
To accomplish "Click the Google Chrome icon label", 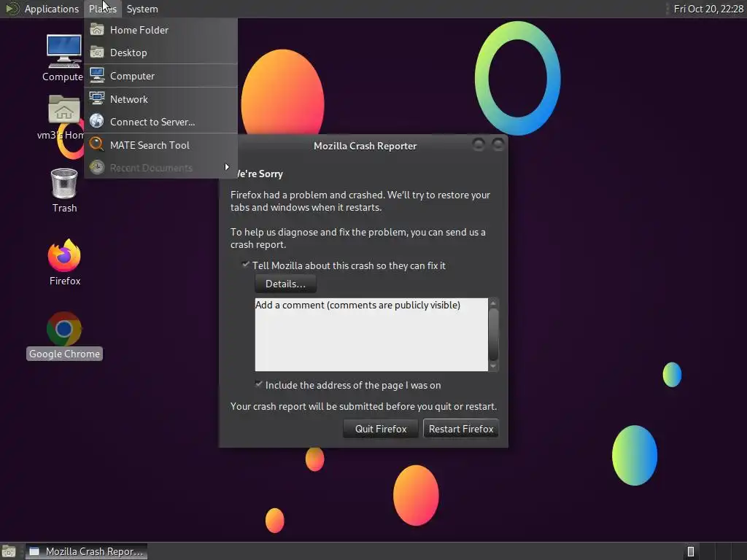I will pos(64,354).
